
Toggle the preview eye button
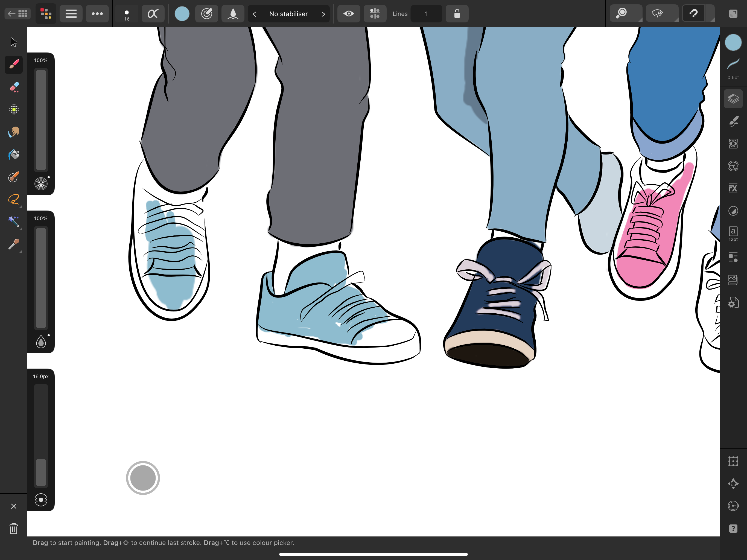pos(349,14)
